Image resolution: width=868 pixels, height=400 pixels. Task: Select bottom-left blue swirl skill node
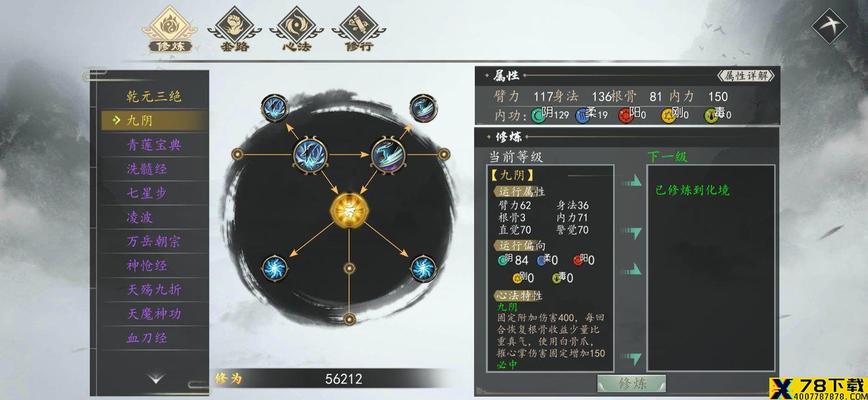(274, 268)
